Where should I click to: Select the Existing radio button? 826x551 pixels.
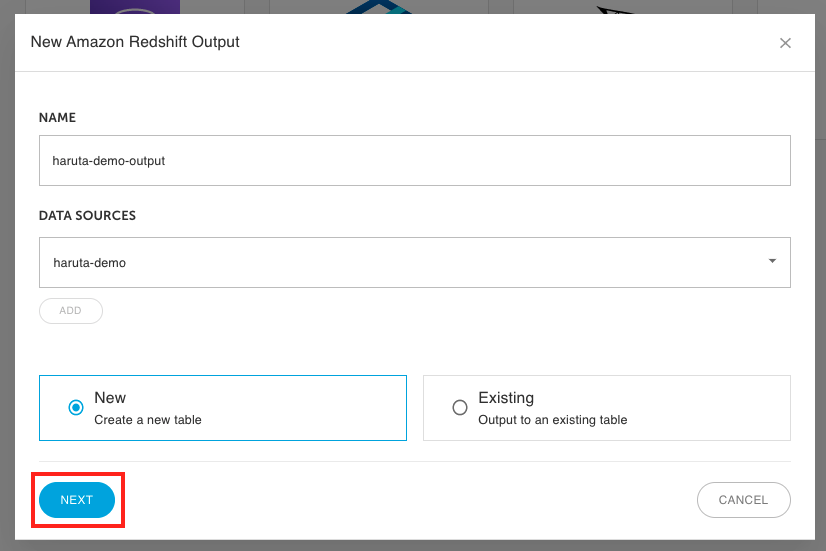460,407
